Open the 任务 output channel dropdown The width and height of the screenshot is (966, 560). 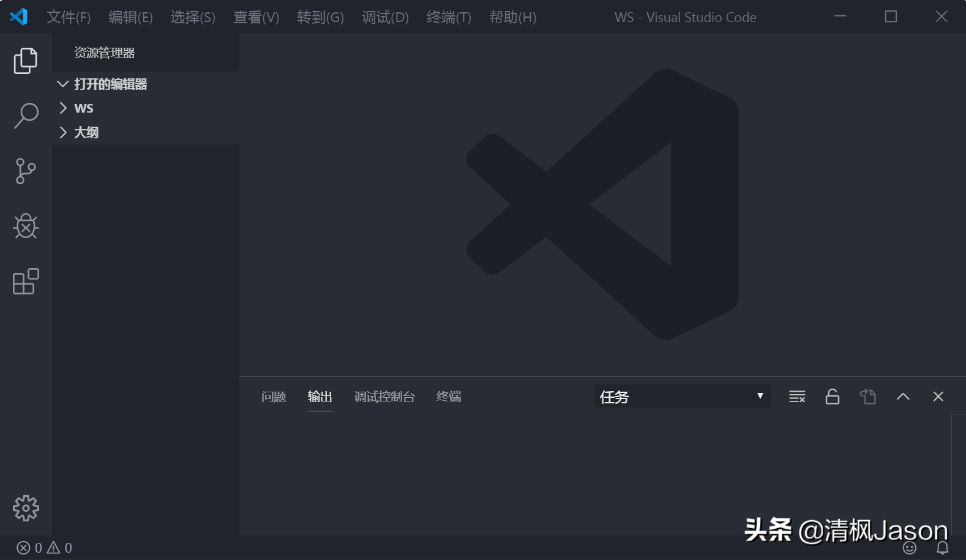pos(682,397)
